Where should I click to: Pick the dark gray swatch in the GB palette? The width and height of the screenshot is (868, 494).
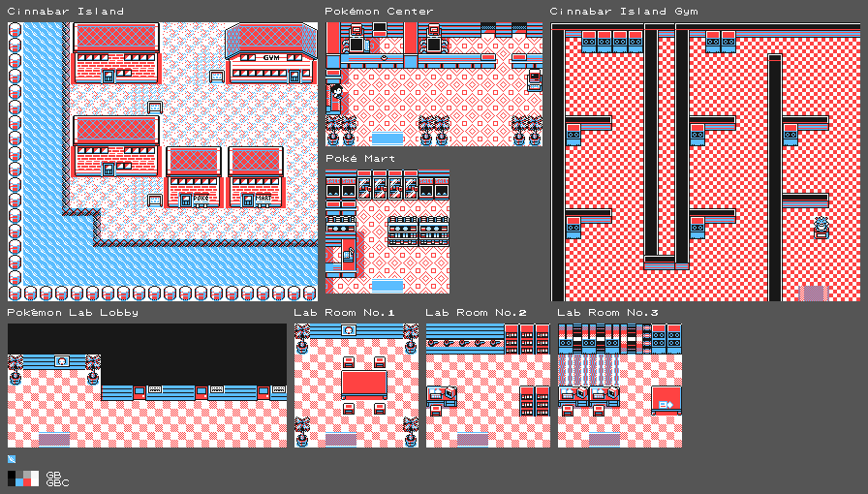pos(19,475)
